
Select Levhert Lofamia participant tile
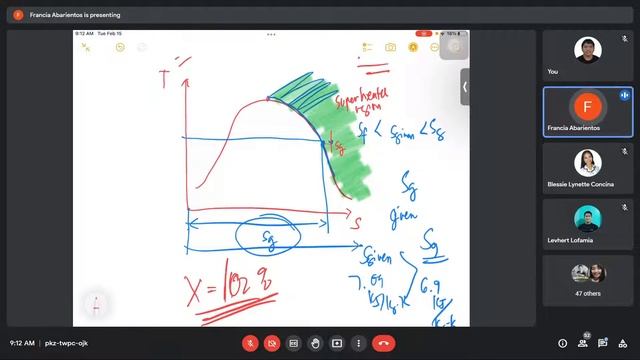click(588, 224)
